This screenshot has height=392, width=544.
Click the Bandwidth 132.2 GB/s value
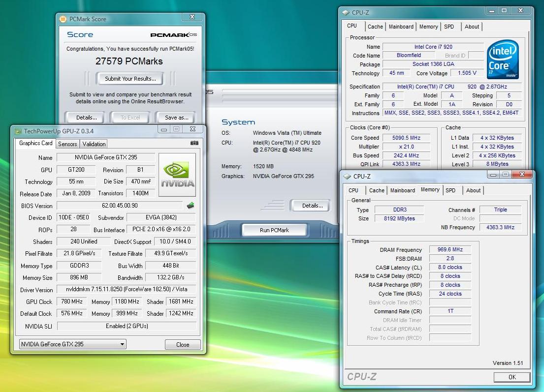point(170,277)
